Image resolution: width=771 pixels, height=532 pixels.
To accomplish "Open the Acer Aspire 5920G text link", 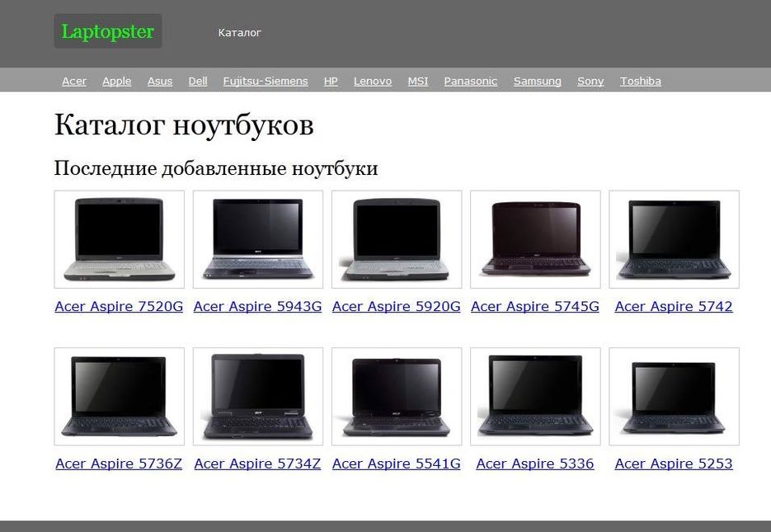I will click(x=396, y=306).
